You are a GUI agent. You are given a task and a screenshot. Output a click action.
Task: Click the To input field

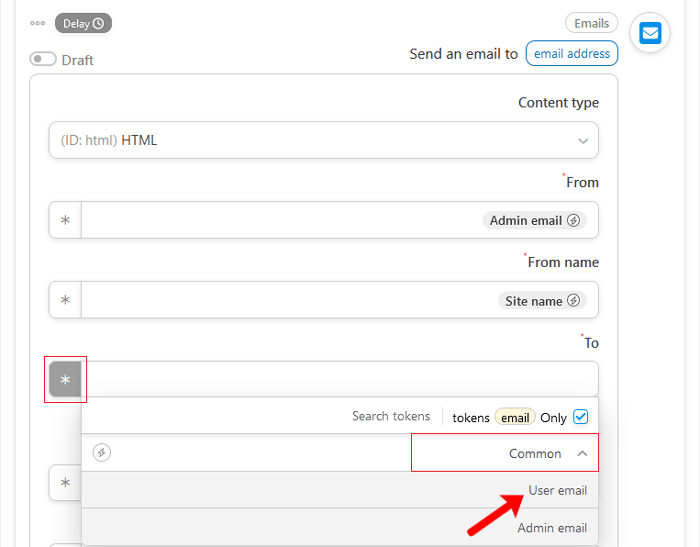(x=340, y=379)
